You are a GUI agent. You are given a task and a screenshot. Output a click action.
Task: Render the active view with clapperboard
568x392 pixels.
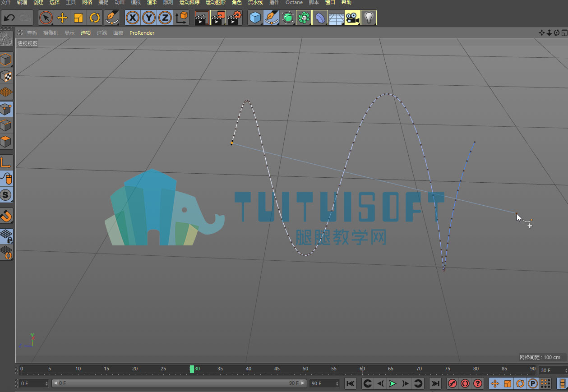202,18
